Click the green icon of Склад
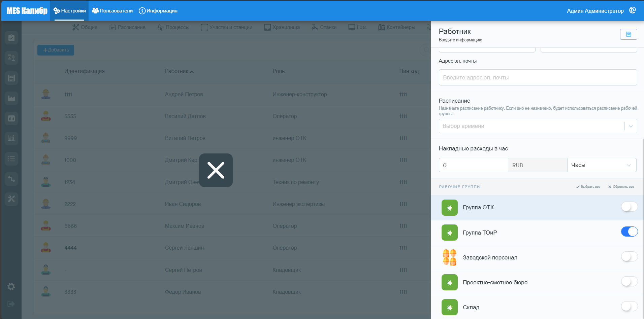The width and height of the screenshot is (644, 319). coord(450,307)
